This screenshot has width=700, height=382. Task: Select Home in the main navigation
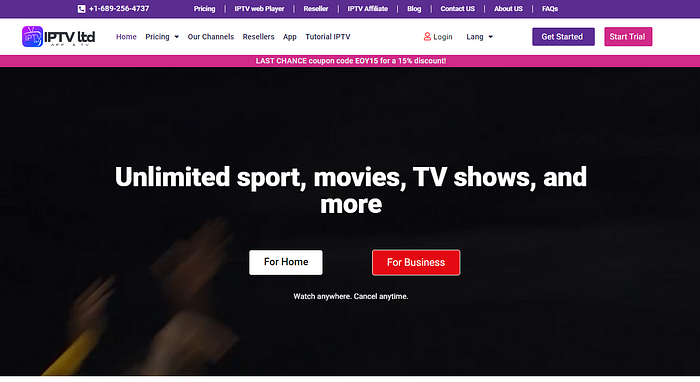126,37
